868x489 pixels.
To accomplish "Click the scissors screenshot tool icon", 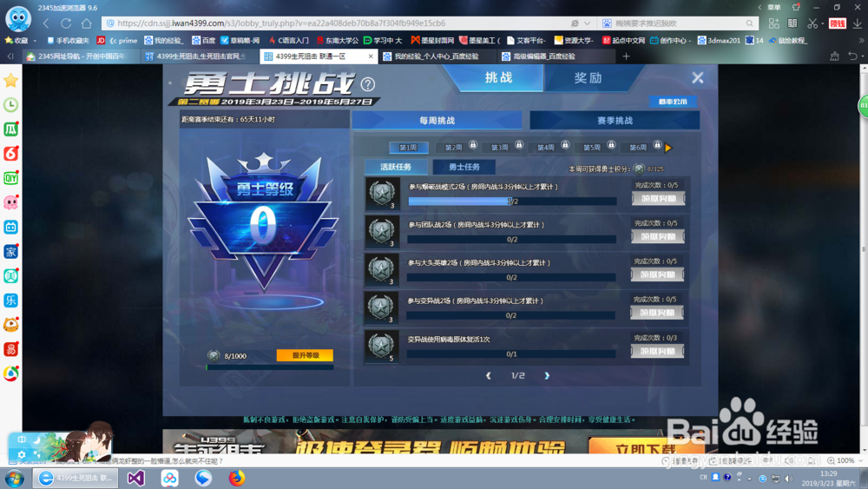I will point(812,23).
